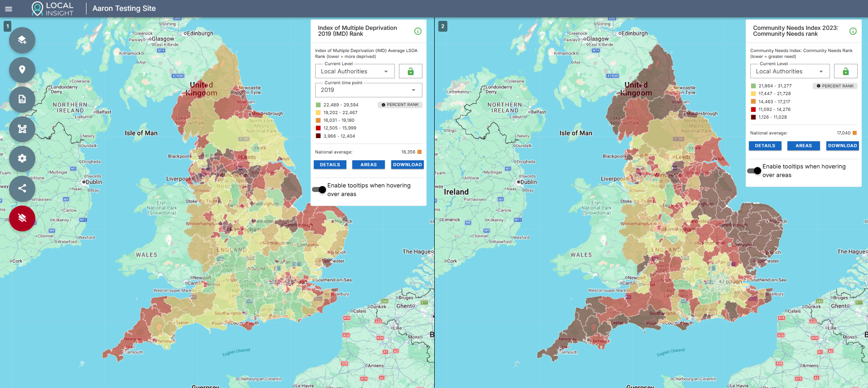Open the report chart document icon
Viewport: 868px width, 388px height.
[22, 99]
